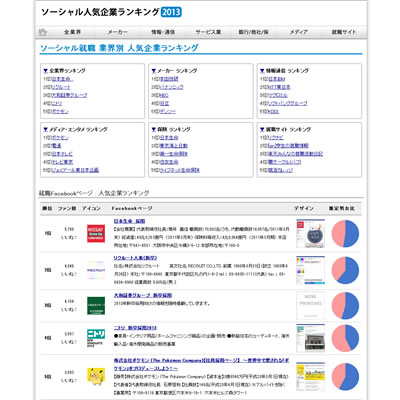Open 東京海上日動 link in 保険 ranking
Image resolution: width=400 pixels, height=400 pixels.
(174, 146)
